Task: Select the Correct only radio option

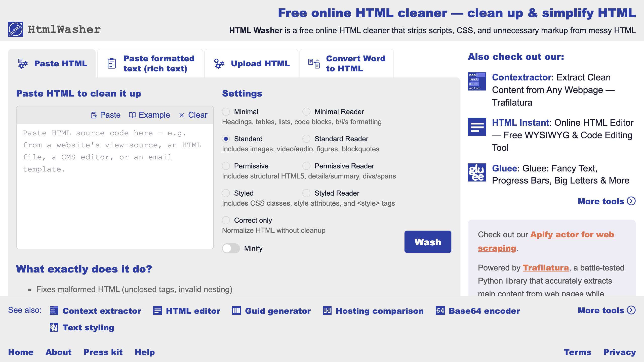Action: (226, 220)
